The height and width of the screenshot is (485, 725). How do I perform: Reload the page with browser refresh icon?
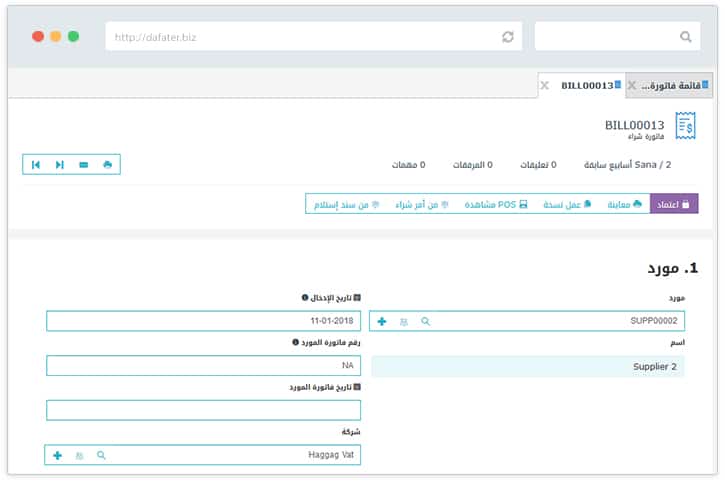coord(508,37)
